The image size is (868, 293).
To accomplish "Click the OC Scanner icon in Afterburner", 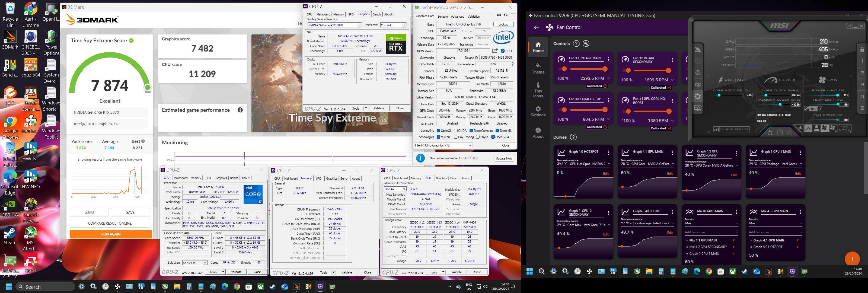I will 698,85.
